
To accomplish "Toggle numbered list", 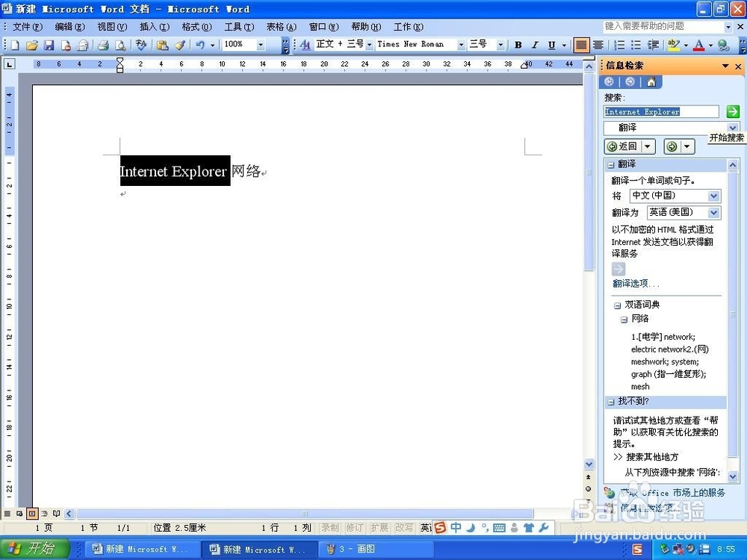I will tap(619, 46).
